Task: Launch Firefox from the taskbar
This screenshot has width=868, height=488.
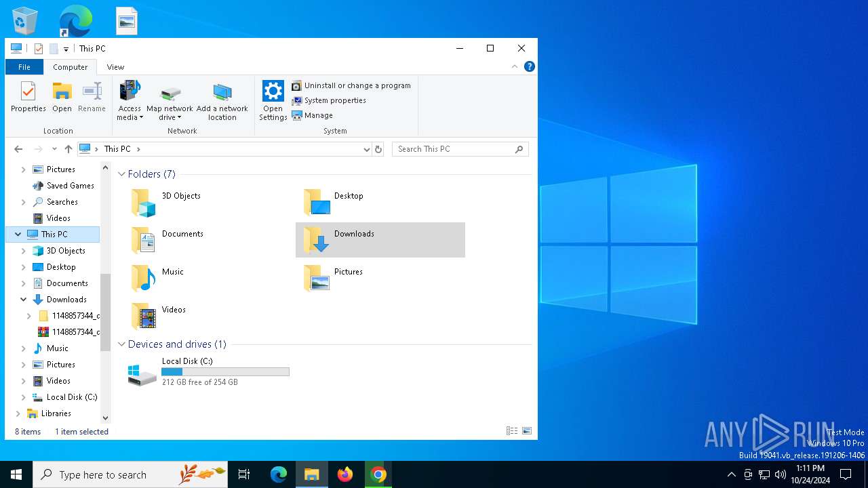Action: point(345,474)
